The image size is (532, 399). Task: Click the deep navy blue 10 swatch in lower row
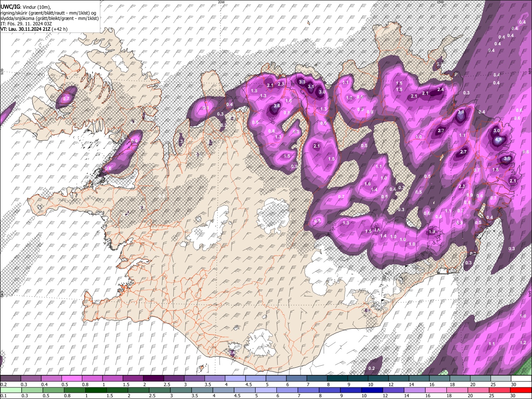click(372, 390)
